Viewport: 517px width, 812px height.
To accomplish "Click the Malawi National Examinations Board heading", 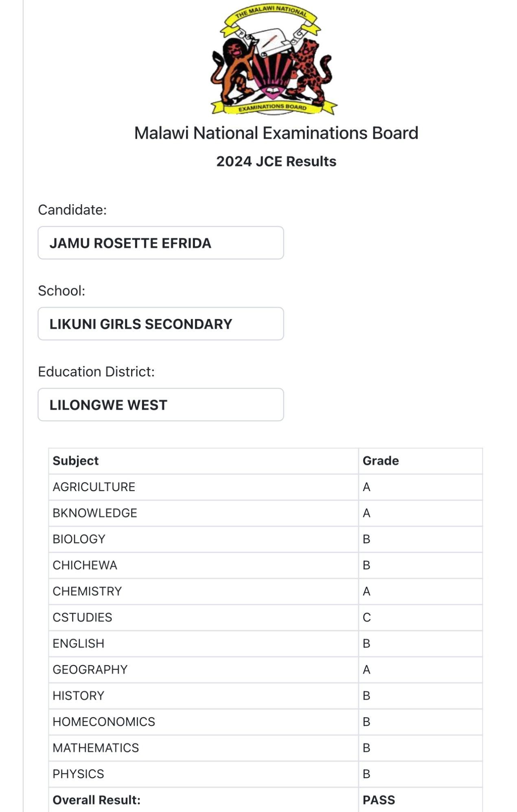I will [276, 133].
